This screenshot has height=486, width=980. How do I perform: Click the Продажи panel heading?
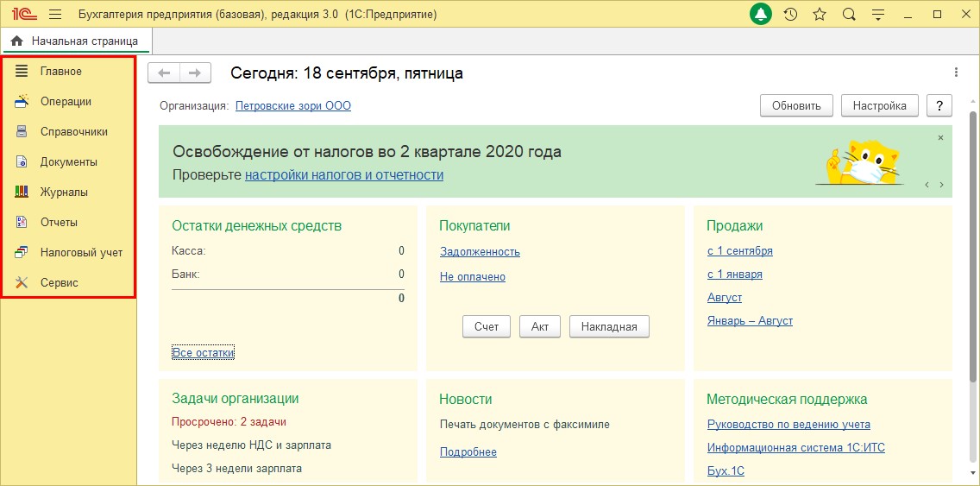[734, 226]
